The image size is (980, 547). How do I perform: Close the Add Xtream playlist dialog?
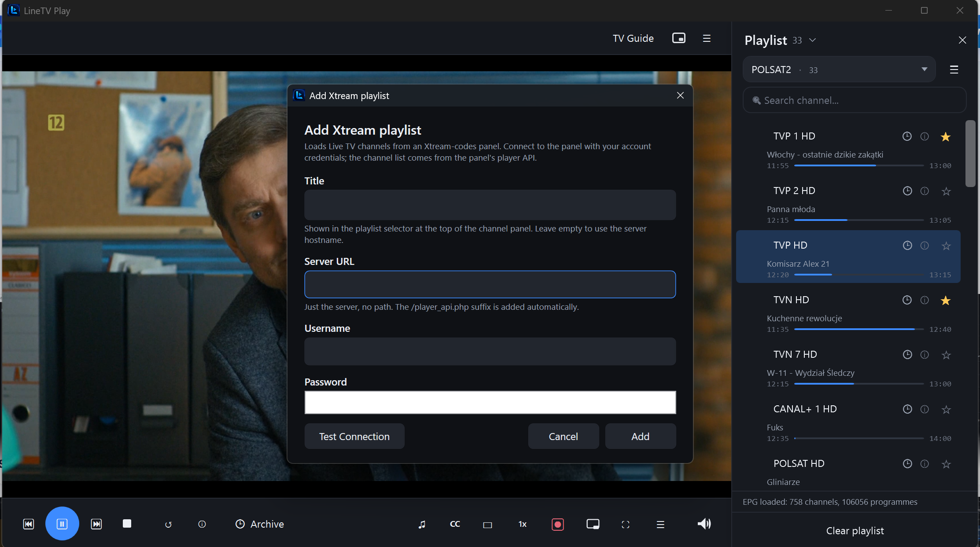680,95
